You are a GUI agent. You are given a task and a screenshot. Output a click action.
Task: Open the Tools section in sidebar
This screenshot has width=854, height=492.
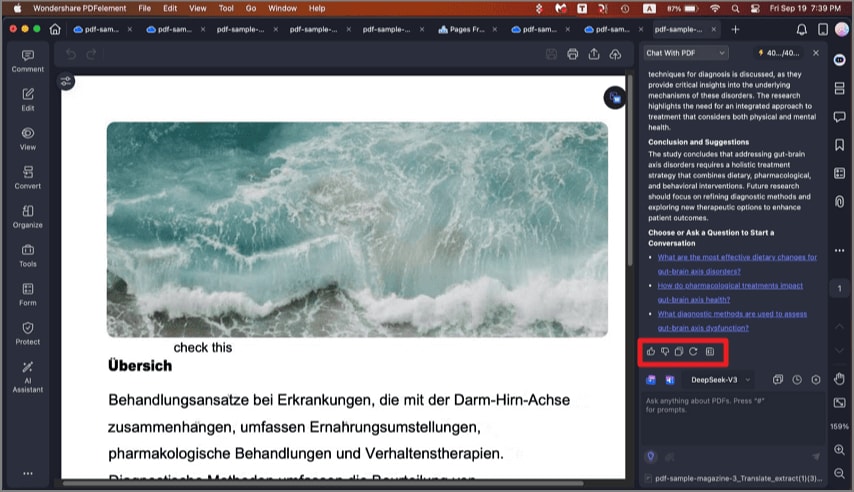[28, 256]
